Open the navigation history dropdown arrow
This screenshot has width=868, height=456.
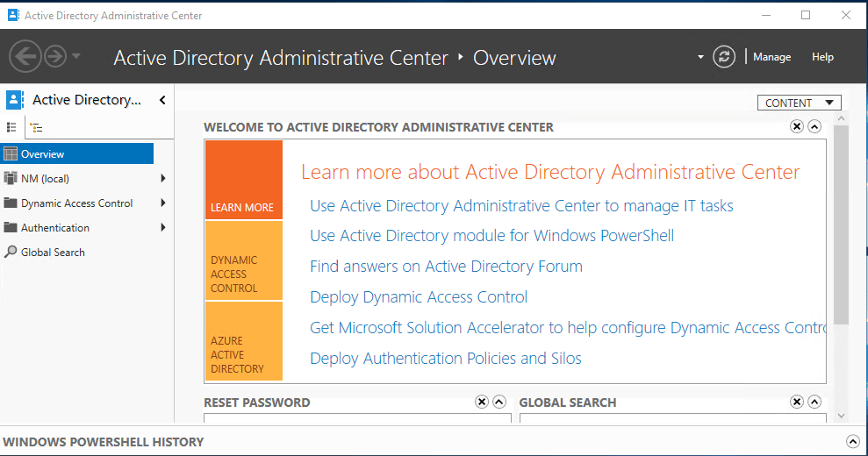[76, 56]
